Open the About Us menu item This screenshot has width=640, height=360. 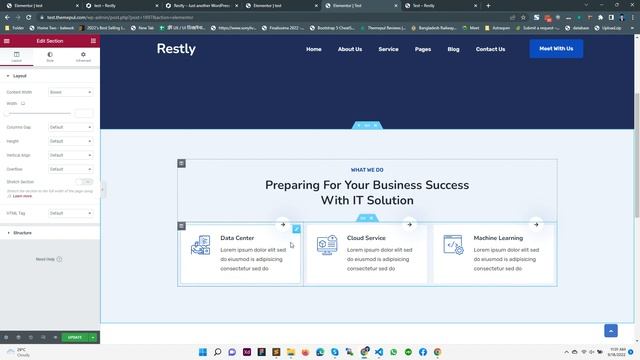(350, 49)
